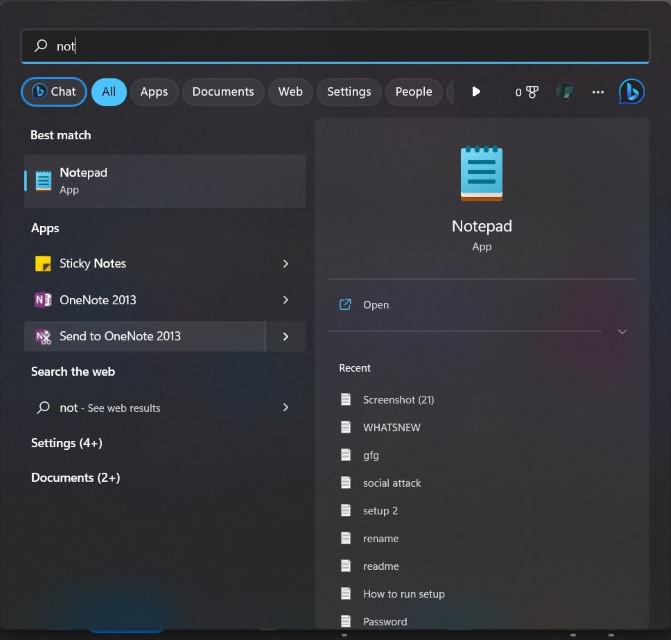Switch to the Documents filter tab
Image resolution: width=671 pixels, height=640 pixels.
pyautogui.click(x=223, y=92)
